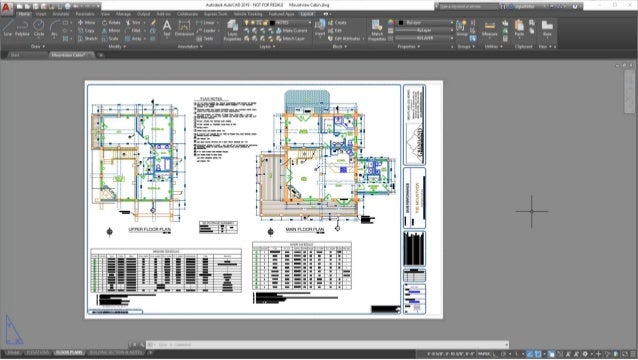The width and height of the screenshot is (638, 360).
Task: Open Layer Properties manager
Action: pos(232,31)
